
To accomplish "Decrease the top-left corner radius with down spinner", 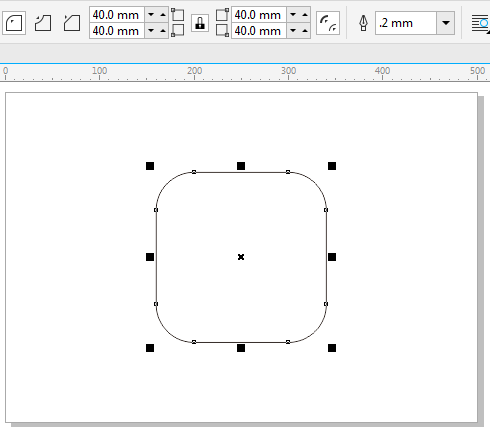I will coord(151,15).
